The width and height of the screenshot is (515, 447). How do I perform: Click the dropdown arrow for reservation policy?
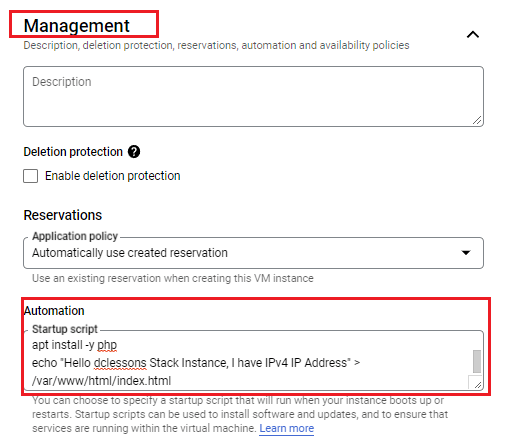point(466,253)
